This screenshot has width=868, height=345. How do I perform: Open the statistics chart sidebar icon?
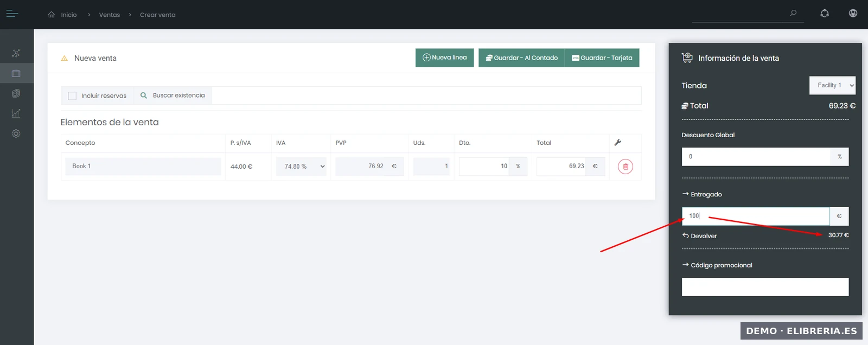[16, 113]
